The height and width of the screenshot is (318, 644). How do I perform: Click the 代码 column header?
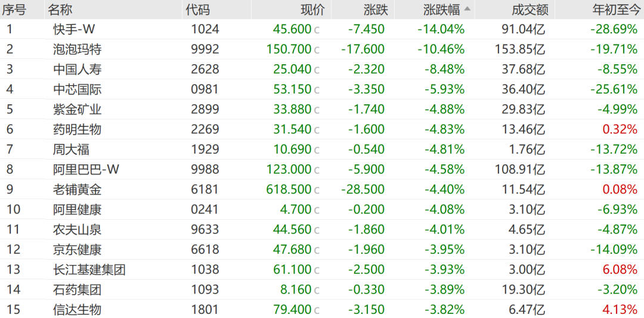197,10
